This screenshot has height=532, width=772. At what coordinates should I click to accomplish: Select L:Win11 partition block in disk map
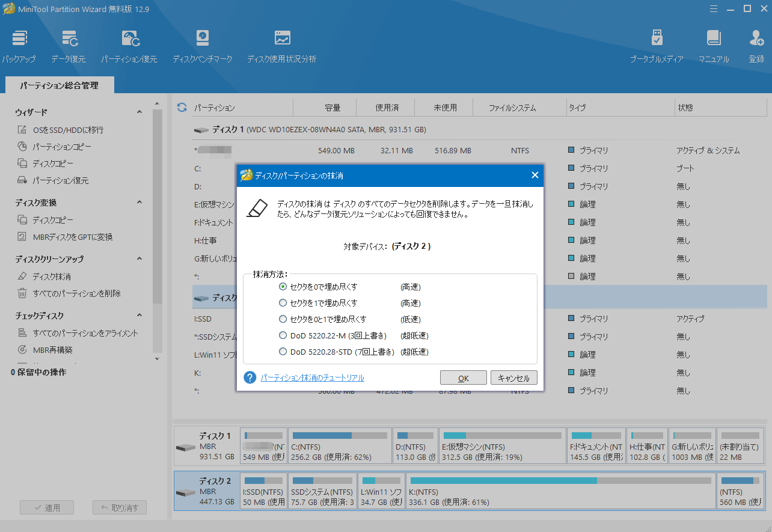click(381, 490)
